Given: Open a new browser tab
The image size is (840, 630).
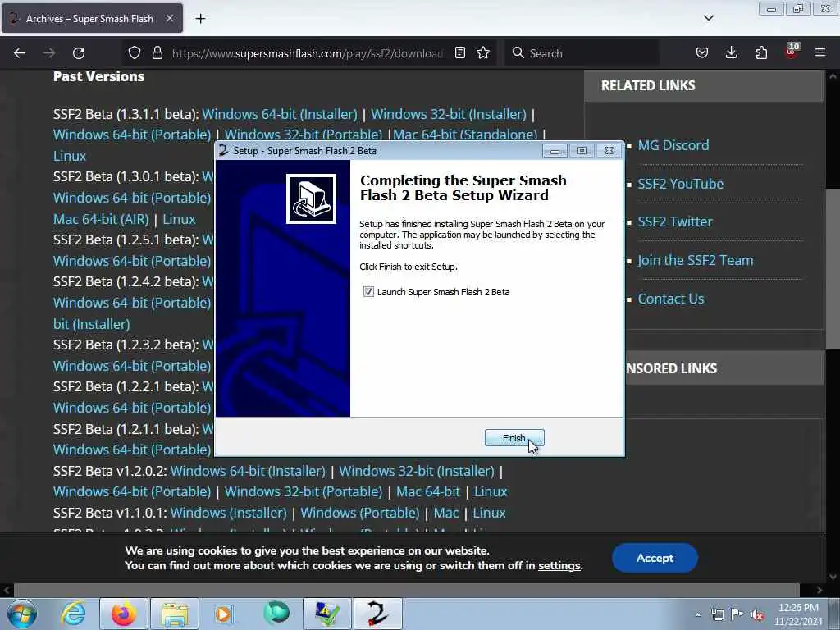Looking at the screenshot, I should (200, 19).
